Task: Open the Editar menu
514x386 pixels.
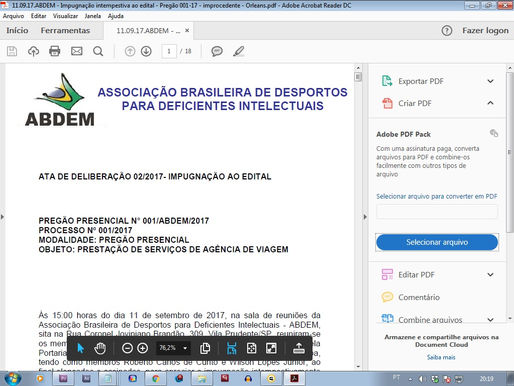Action: [x=38, y=16]
